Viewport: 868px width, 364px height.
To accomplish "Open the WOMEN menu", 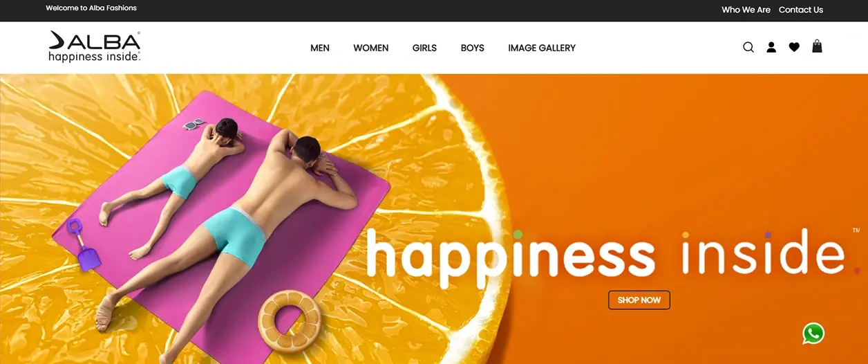I will coord(371,48).
